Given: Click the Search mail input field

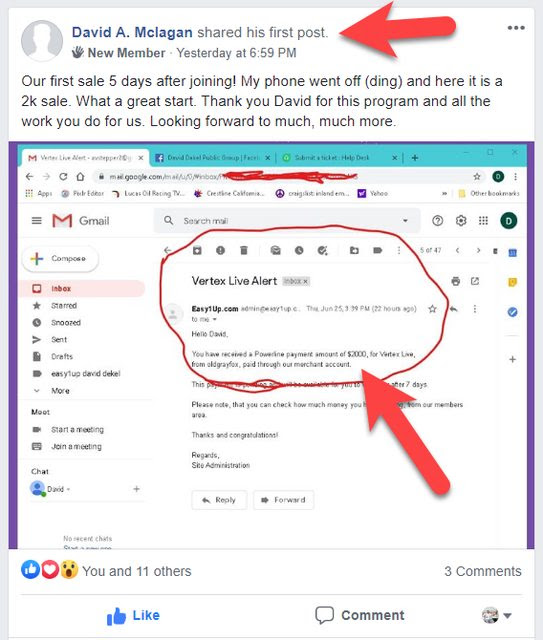Looking at the screenshot, I should click(x=287, y=221).
